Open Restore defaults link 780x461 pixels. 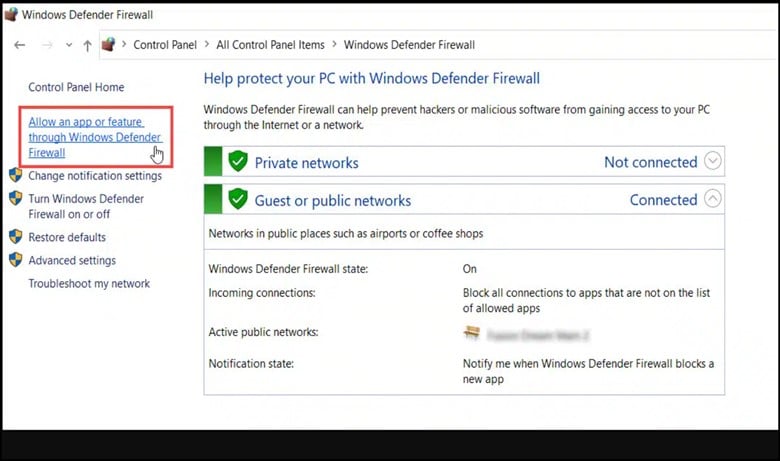[67, 237]
